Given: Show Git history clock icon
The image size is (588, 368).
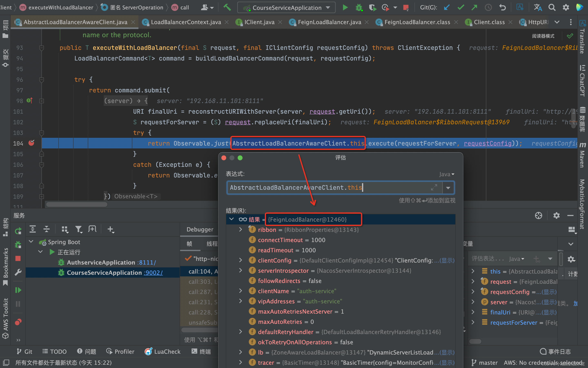Looking at the screenshot, I should point(488,8).
